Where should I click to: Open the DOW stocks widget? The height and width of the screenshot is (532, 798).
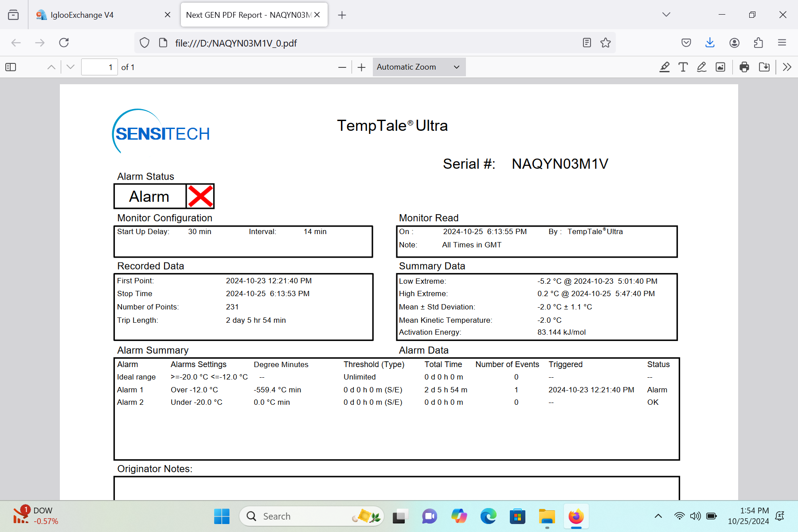click(x=35, y=516)
